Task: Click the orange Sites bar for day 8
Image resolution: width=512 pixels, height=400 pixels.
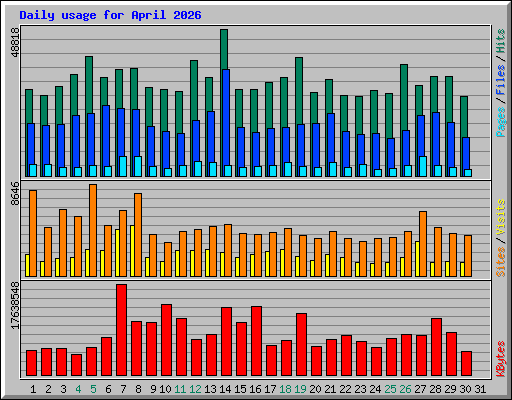Action: (138, 235)
